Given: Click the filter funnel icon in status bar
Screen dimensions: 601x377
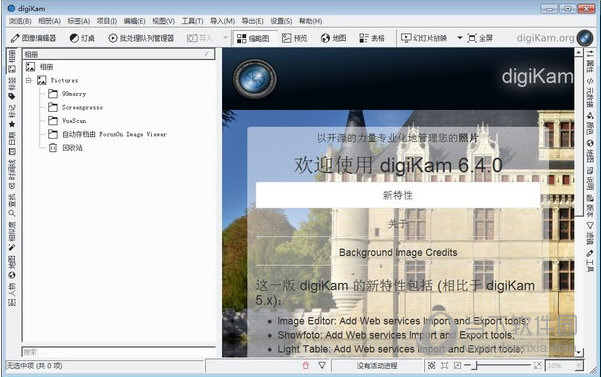Looking at the screenshot, I should (322, 366).
